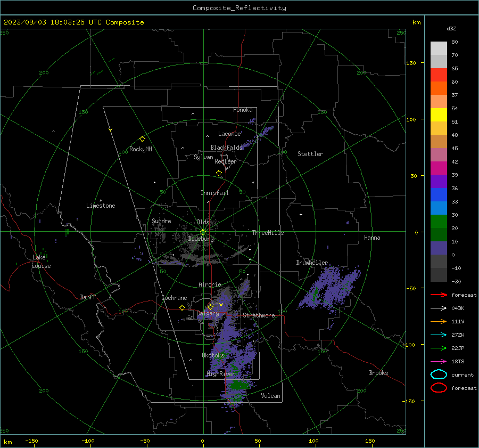This screenshot has height=448, width=479.
Task: Click the Hanna city label
Action: click(372, 238)
